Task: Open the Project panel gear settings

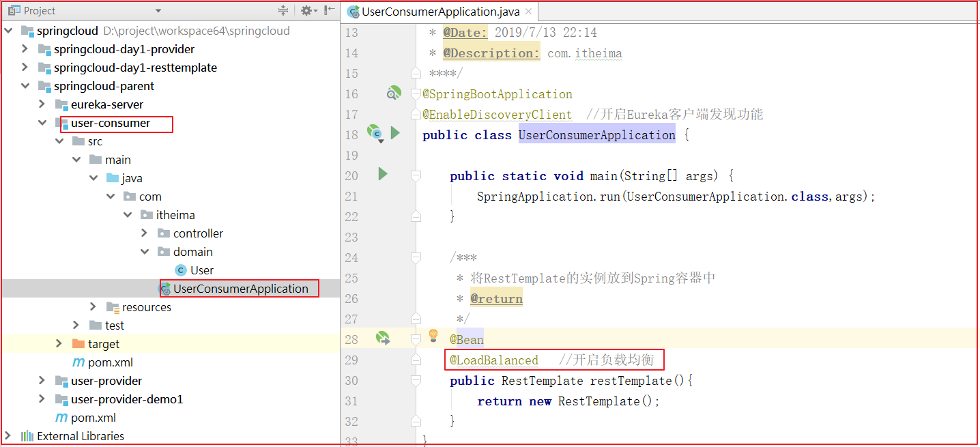Action: (x=306, y=11)
